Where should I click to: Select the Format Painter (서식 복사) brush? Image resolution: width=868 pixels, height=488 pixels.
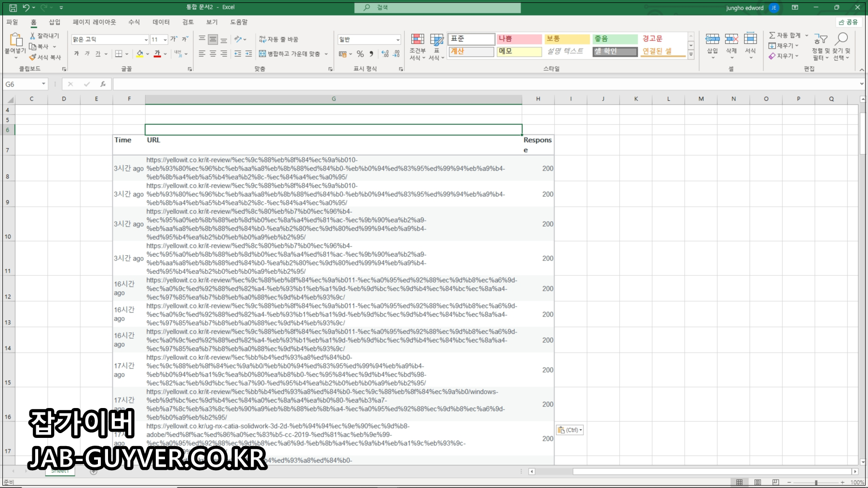click(x=33, y=57)
